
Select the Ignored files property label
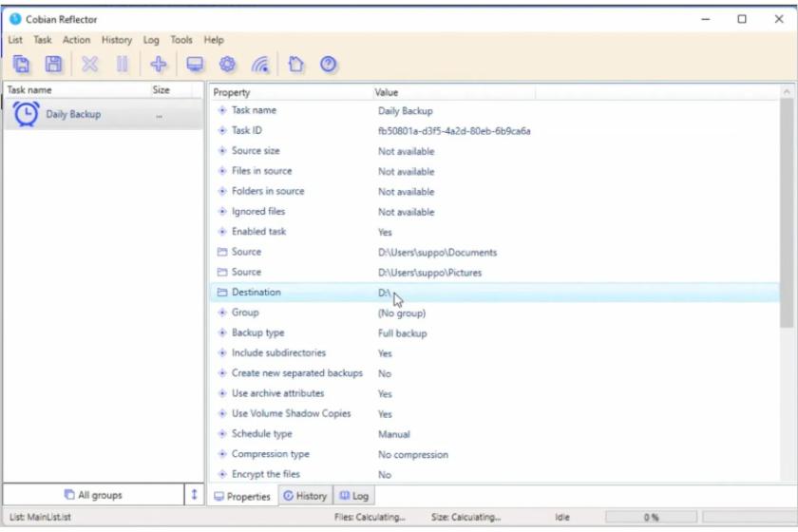(258, 211)
